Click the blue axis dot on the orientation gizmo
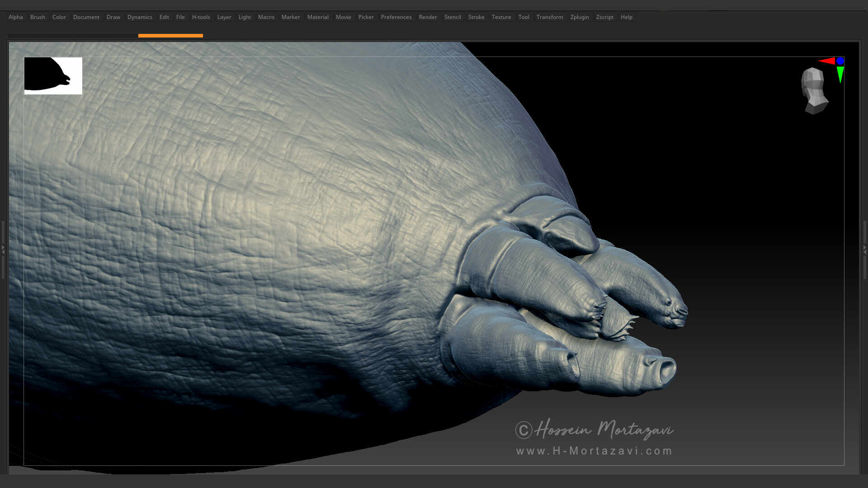Screen dimensions: 868x488 [x=841, y=60]
